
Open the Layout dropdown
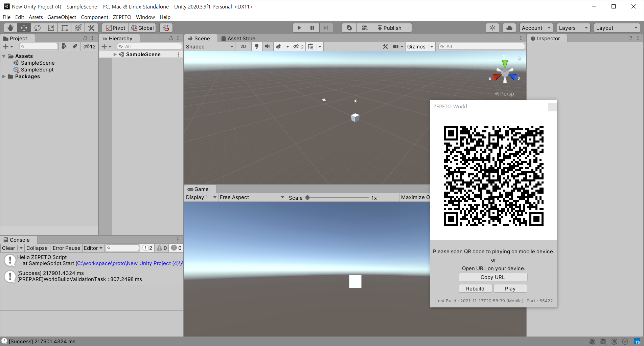click(x=617, y=28)
